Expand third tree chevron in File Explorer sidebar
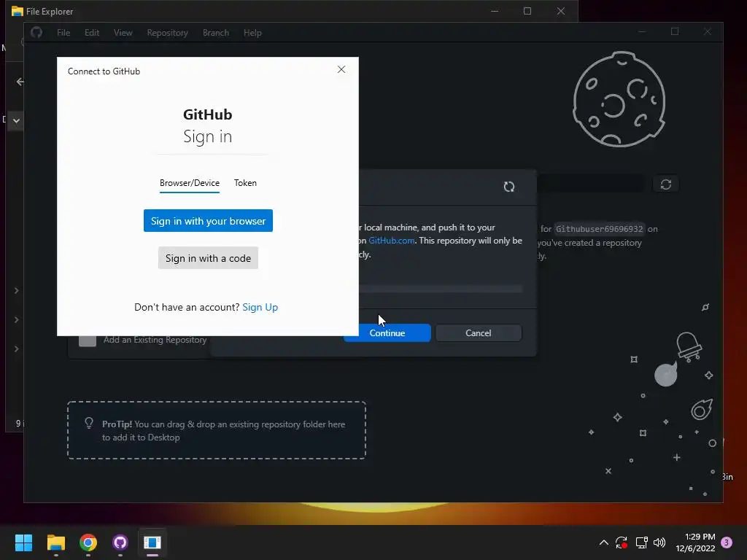747x560 pixels. click(x=16, y=349)
